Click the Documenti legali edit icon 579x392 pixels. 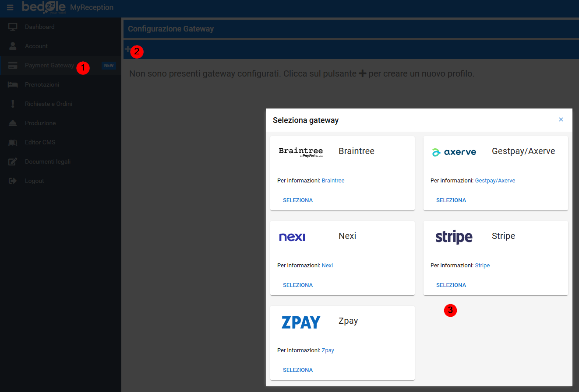point(13,162)
